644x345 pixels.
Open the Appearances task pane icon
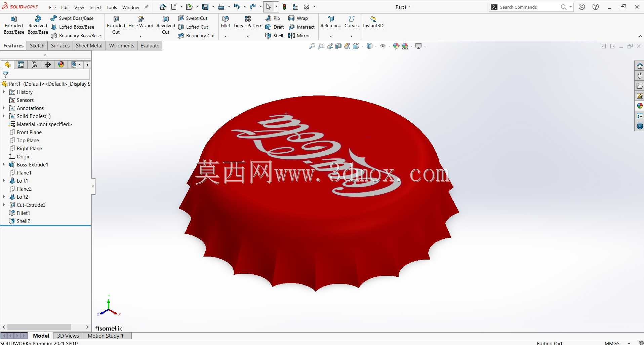click(640, 106)
